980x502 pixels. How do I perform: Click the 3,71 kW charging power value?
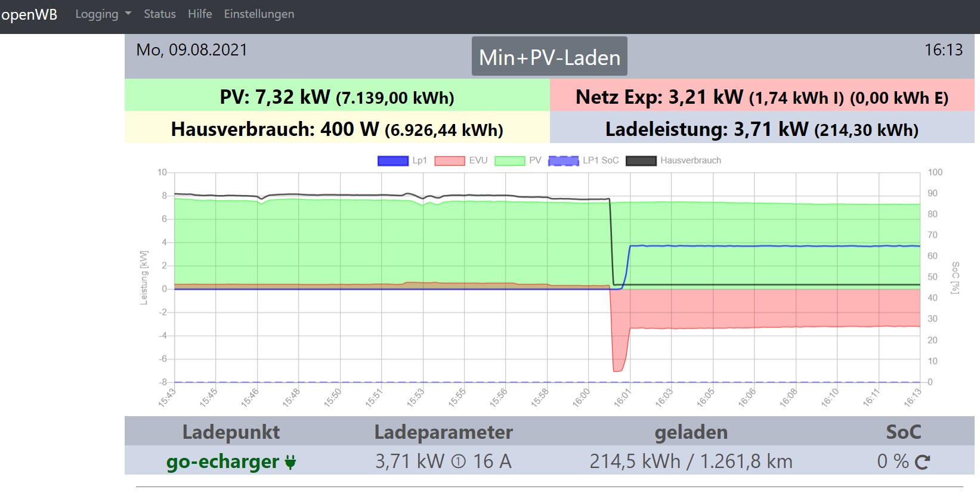[410, 461]
